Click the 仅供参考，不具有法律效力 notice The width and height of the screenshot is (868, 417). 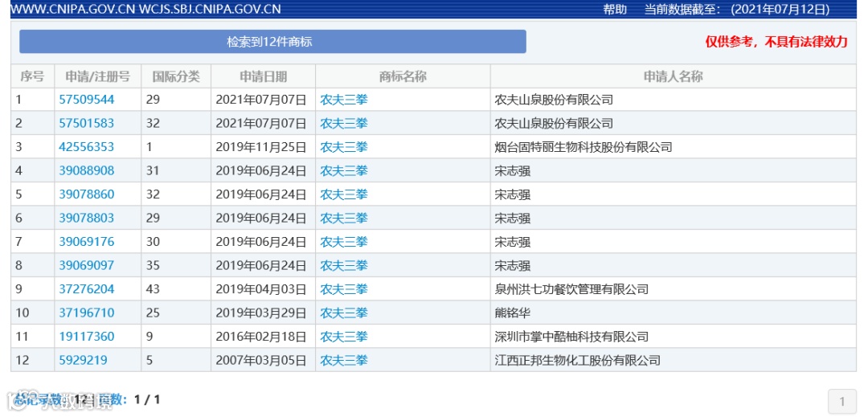(x=776, y=42)
